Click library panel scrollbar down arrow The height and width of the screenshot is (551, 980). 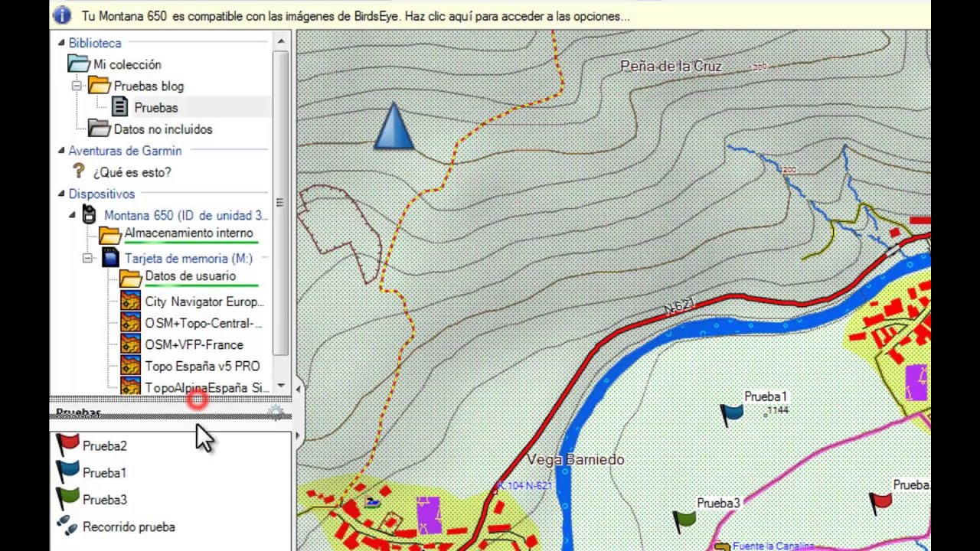tap(281, 386)
